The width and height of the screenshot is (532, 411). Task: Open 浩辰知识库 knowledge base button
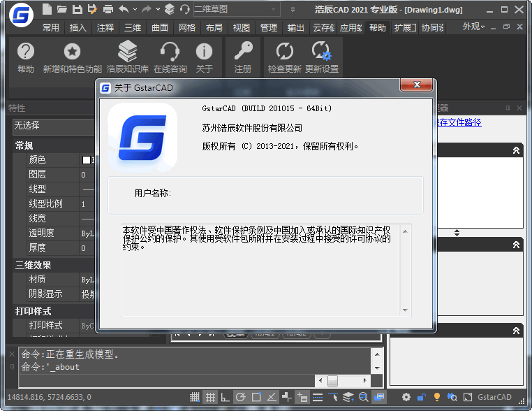(x=128, y=58)
